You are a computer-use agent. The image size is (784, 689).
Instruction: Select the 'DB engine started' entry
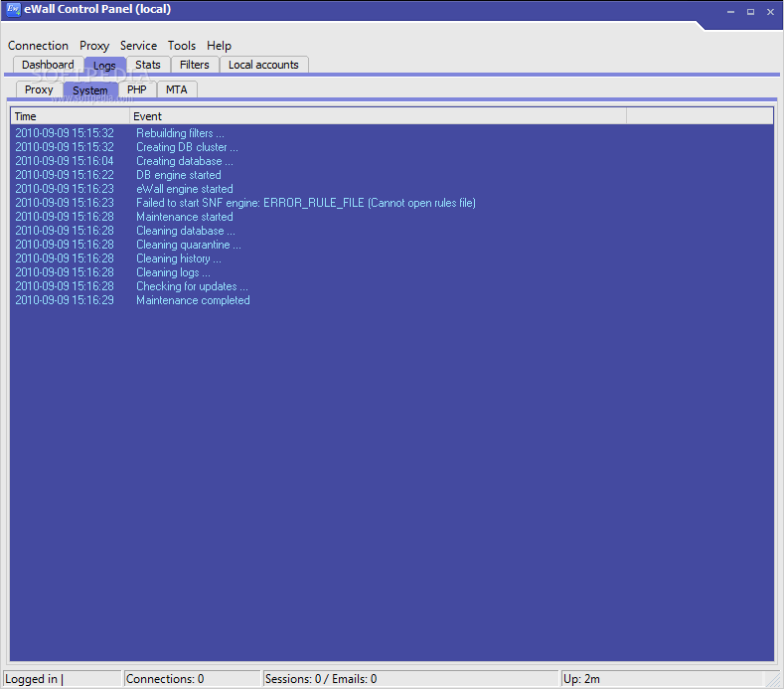click(392, 175)
